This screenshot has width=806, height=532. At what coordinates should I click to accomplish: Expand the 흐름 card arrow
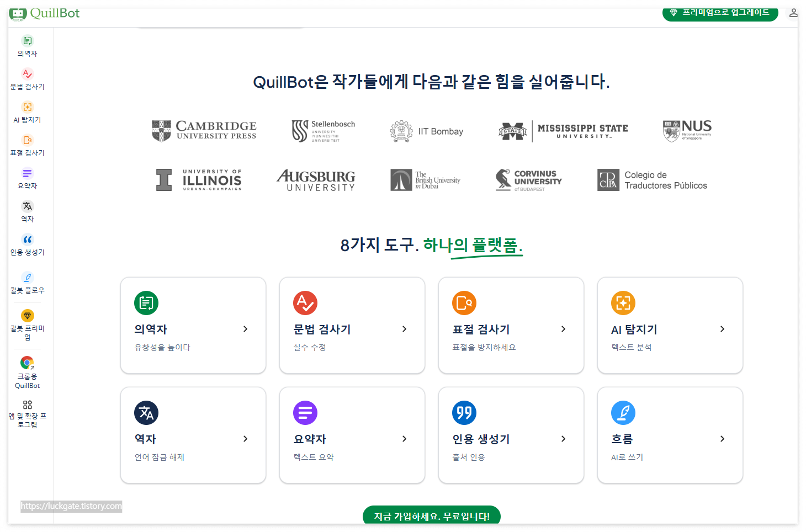tap(723, 439)
